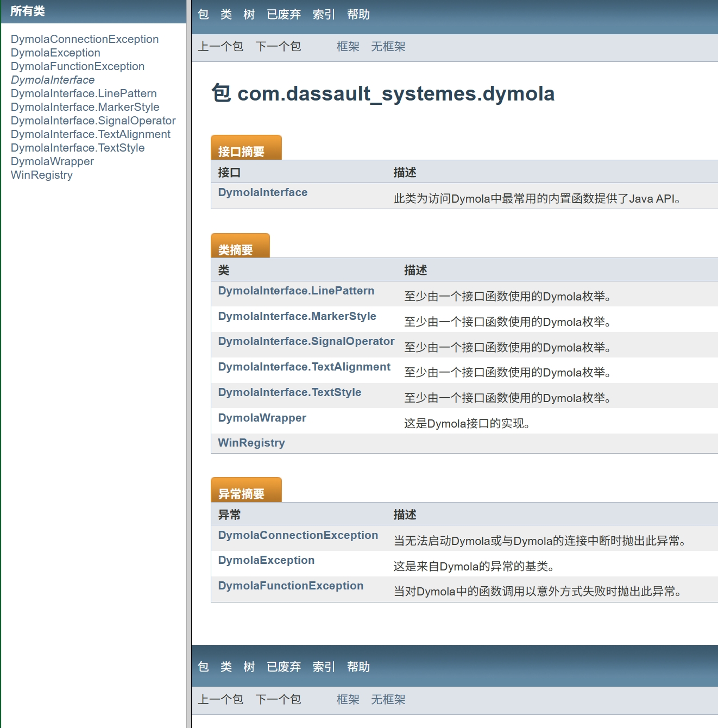Click 无框架 to view without frames
Screen dimensions: 718x728
pos(387,47)
